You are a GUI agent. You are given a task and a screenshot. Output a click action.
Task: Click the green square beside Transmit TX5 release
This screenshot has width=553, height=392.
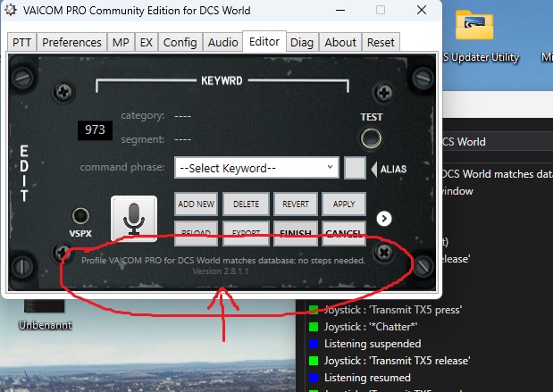tap(314, 360)
